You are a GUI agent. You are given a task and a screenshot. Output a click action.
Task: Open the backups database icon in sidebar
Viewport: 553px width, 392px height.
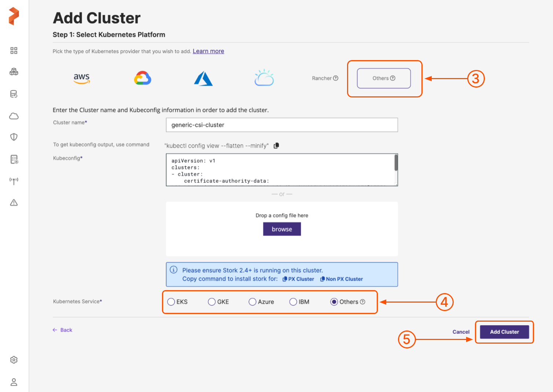[x=14, y=94]
